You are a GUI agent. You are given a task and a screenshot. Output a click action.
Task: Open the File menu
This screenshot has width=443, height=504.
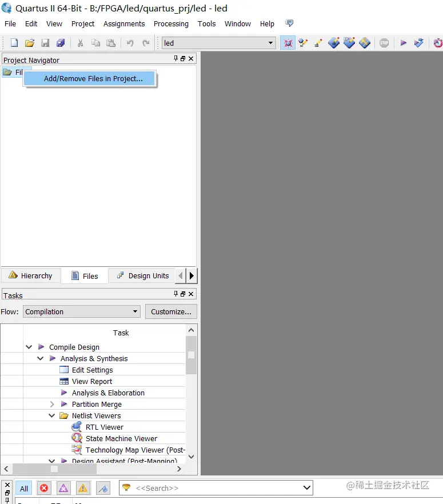pos(10,24)
